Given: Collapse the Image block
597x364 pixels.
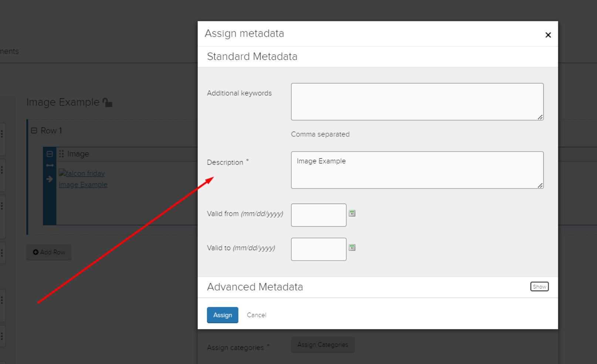Looking at the screenshot, I should [50, 154].
